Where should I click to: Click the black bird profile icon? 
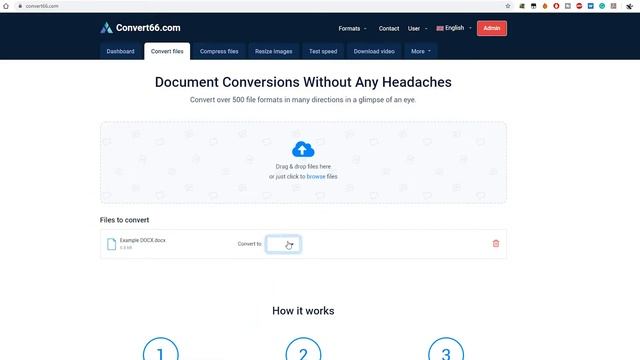click(629, 6)
